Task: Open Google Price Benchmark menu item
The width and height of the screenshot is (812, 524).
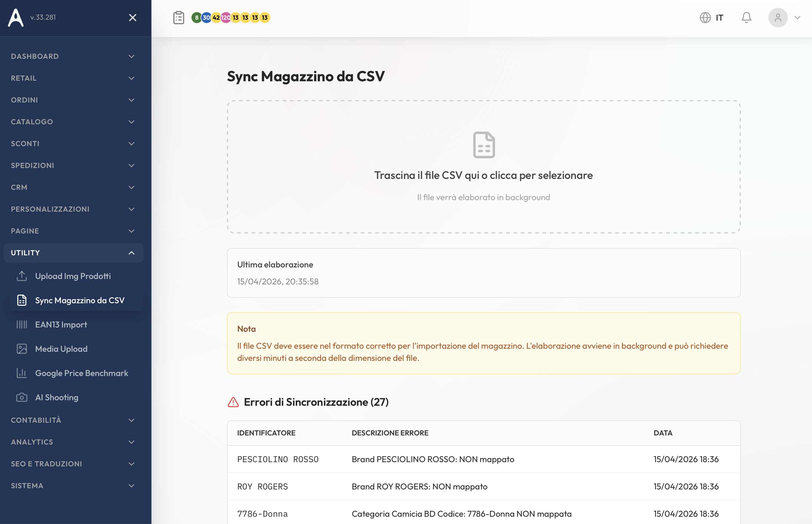Action: 76,373
